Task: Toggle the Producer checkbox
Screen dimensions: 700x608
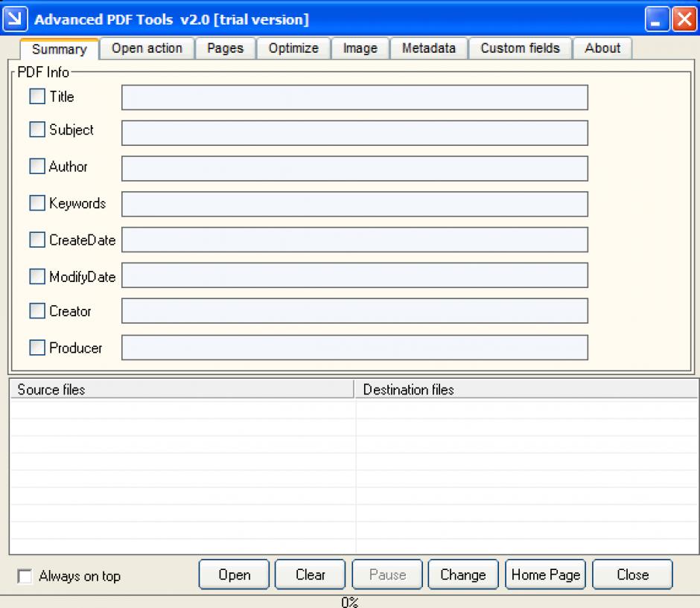Action: [x=37, y=348]
